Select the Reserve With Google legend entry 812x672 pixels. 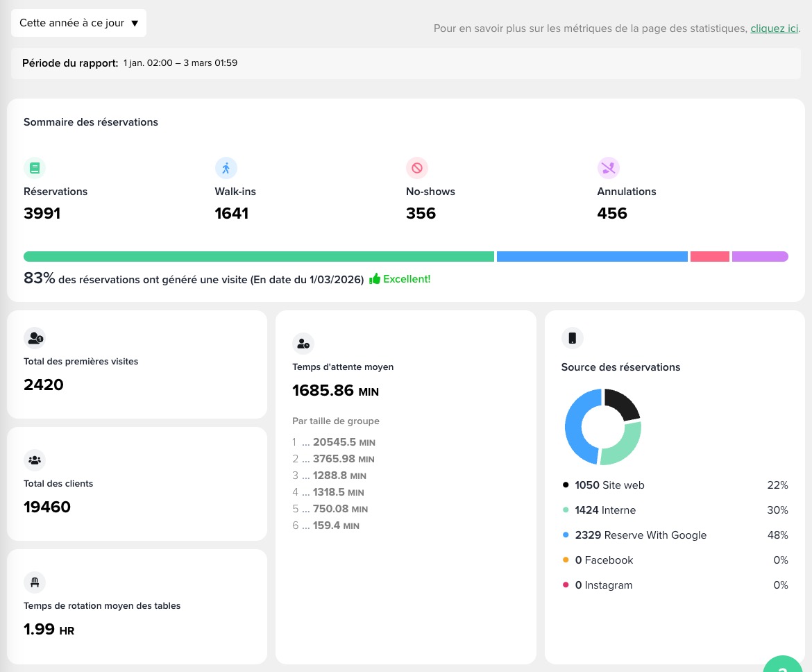click(640, 535)
